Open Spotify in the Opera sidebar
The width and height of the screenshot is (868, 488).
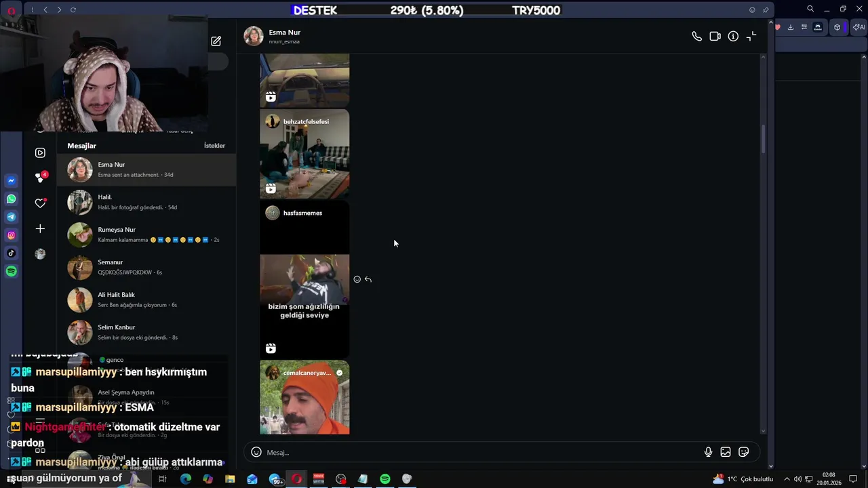(11, 271)
